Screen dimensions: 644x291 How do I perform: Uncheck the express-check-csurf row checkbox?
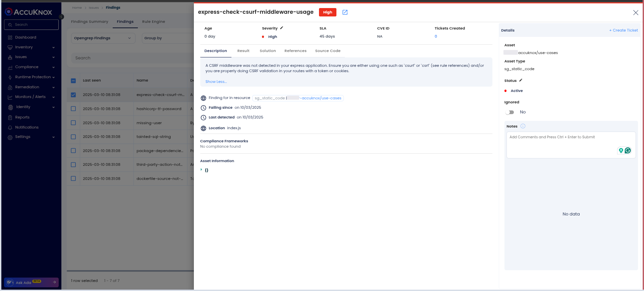[x=73, y=95]
